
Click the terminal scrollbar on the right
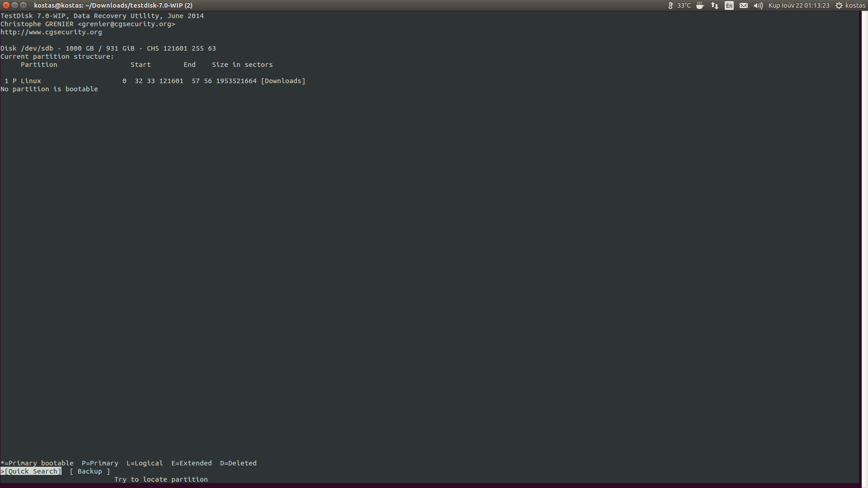tap(863, 244)
